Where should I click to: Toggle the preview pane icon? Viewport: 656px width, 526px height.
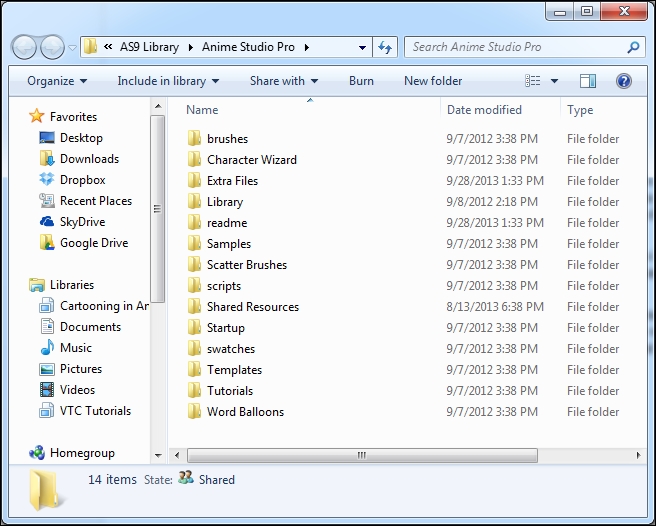[588, 81]
